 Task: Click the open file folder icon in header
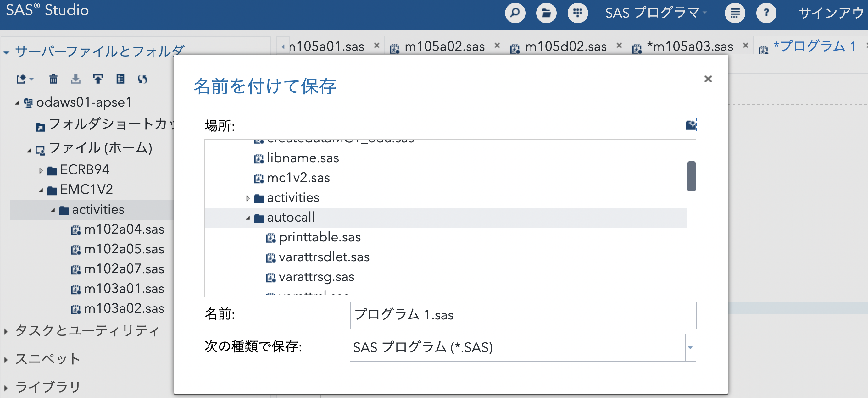click(546, 13)
